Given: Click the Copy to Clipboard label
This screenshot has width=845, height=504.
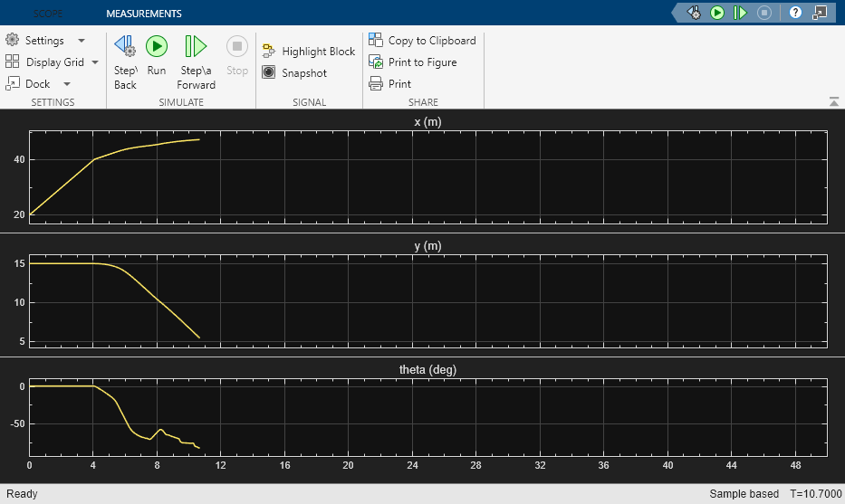Looking at the screenshot, I should click(432, 41).
